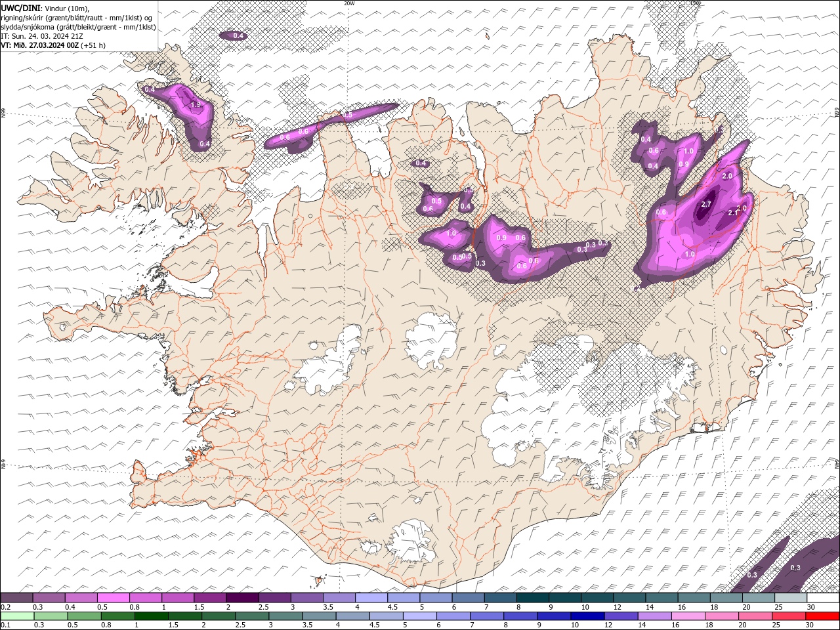
Task: Click the '20W' longitude label
Action: click(349, 3)
